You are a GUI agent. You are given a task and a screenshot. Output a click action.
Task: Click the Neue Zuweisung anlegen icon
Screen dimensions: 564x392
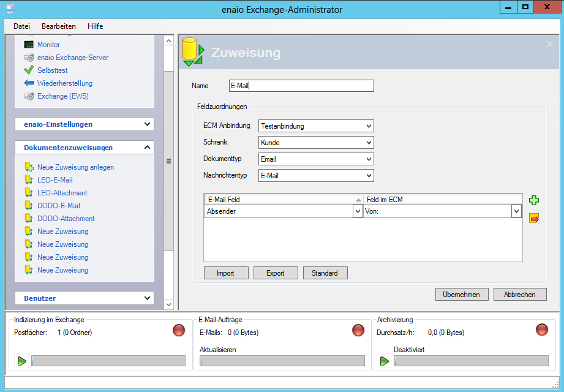coord(29,167)
